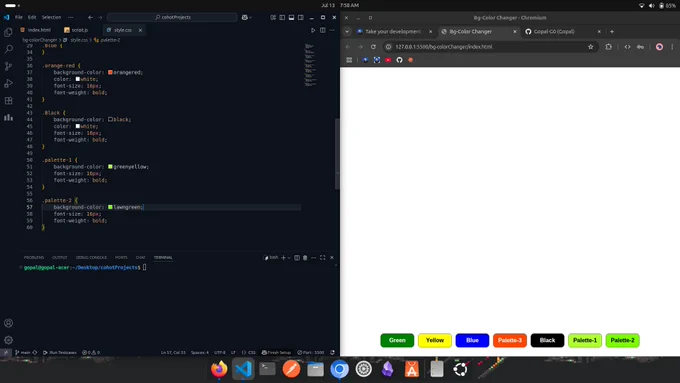This screenshot has height=383, width=680.
Task: Toggle Live Server Port 5500
Action: coord(311,353)
